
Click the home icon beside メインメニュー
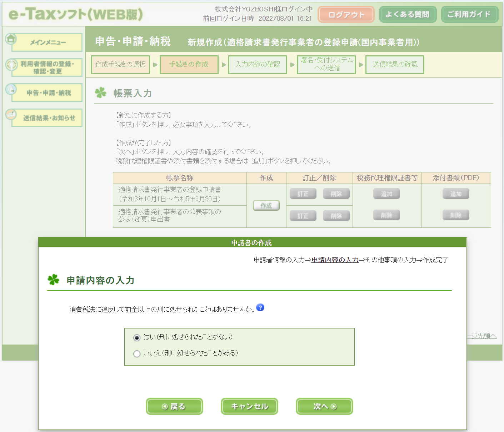tap(11, 39)
